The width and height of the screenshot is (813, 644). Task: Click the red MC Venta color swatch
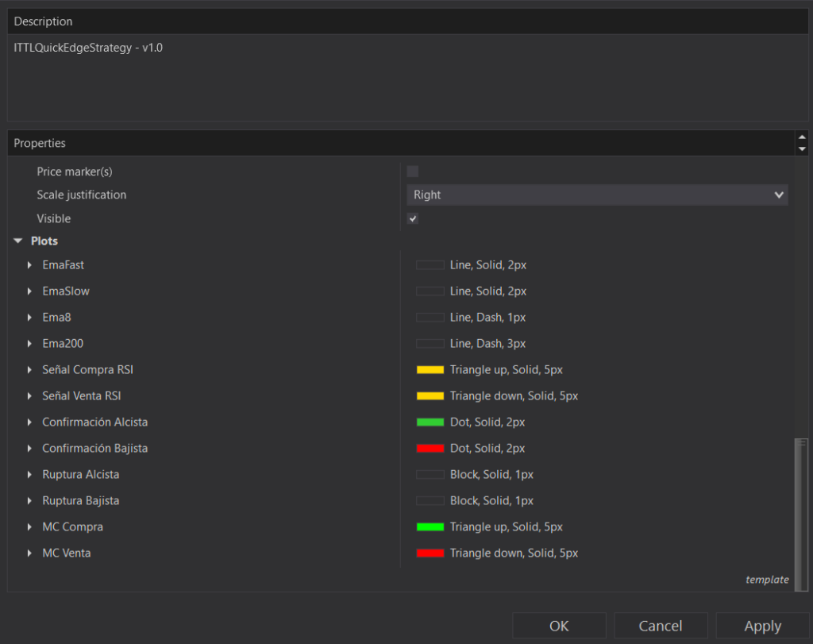tap(430, 553)
